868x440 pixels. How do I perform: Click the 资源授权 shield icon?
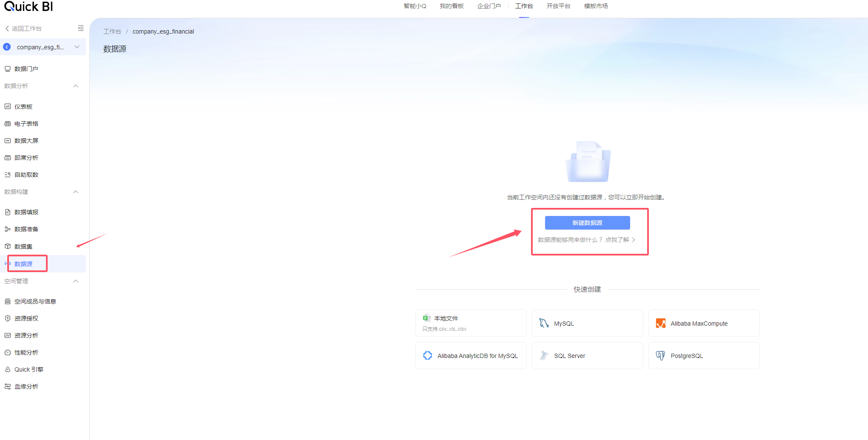point(8,318)
